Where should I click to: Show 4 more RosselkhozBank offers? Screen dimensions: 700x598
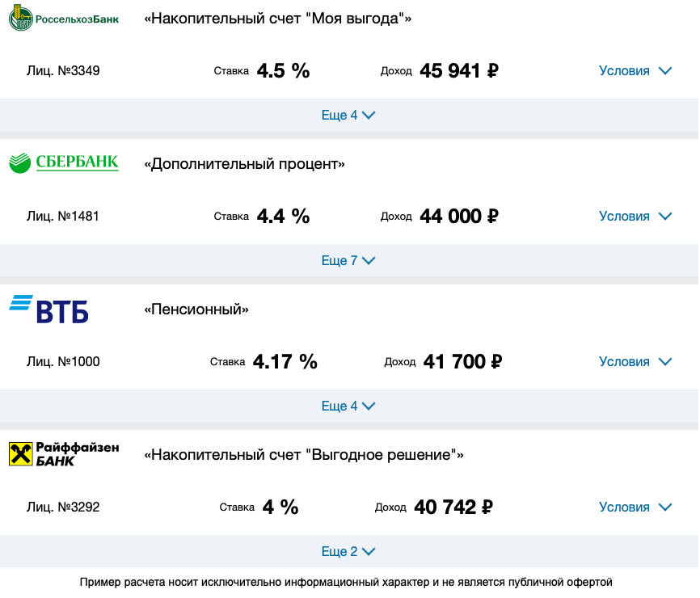[348, 115]
